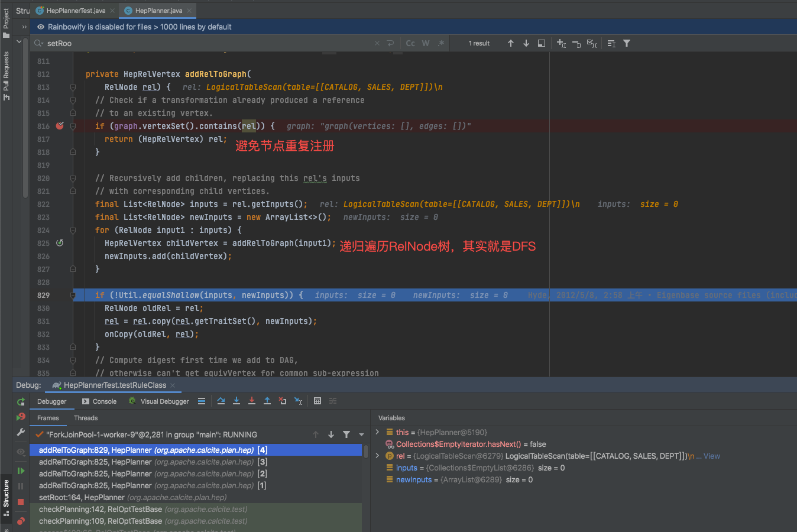Open the Pull Requests tool window

6,75
